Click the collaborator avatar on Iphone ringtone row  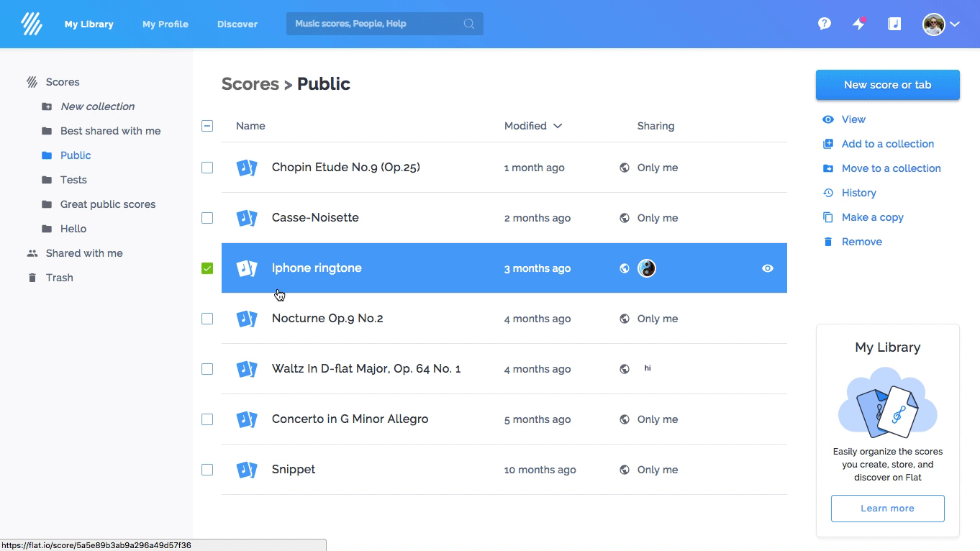[x=647, y=268]
